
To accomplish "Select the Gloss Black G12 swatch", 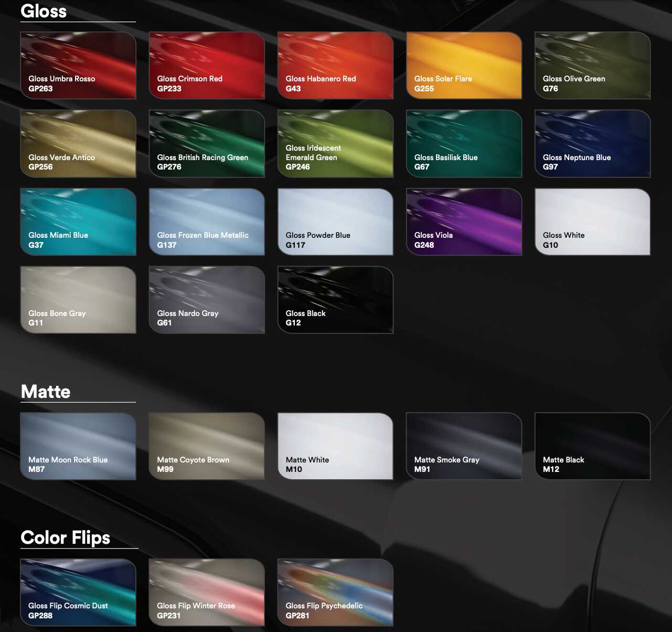I will (x=335, y=300).
